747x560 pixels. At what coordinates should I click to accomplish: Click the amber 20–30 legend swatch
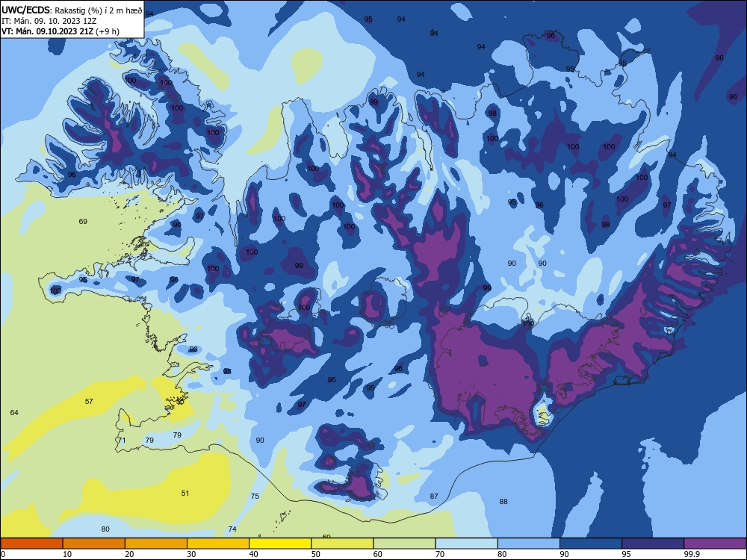coord(156,544)
